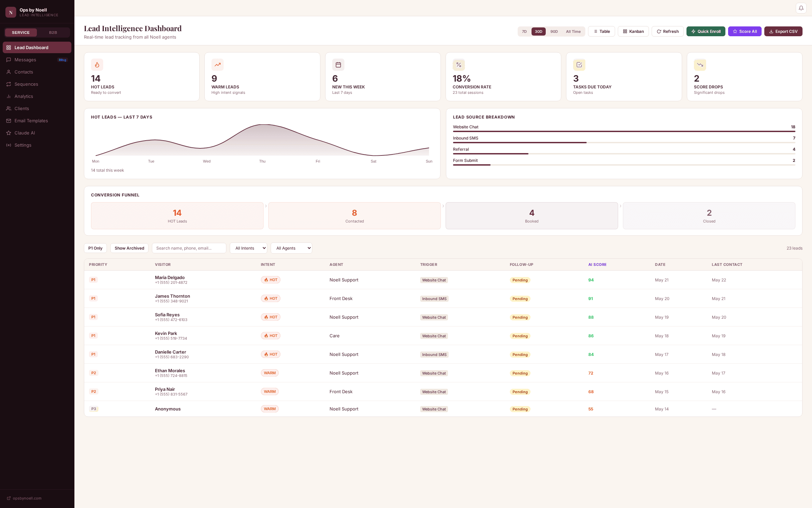Click Ethan Morales's P2 priority badge
The height and width of the screenshot is (508, 812).
(94, 373)
